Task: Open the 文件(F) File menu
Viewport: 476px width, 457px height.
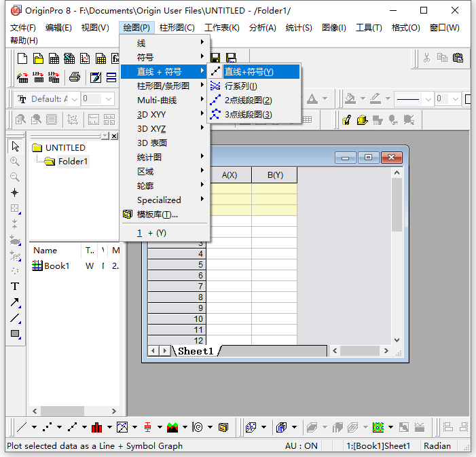Action: (x=23, y=28)
